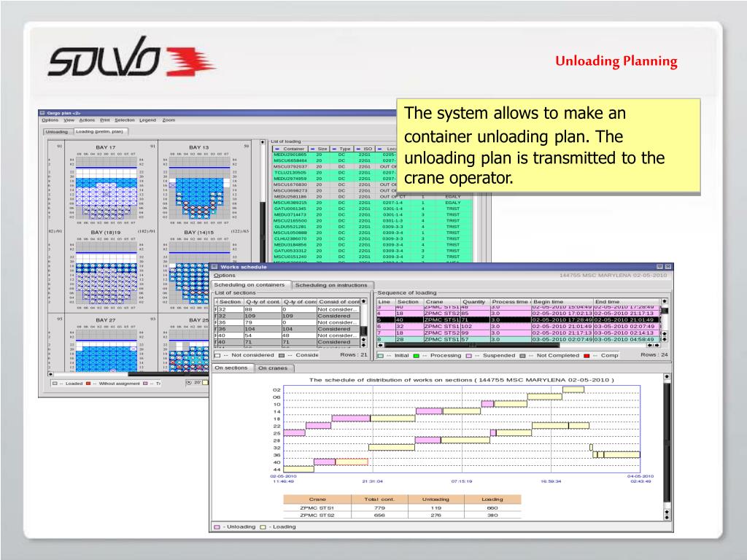Screen dimensions: 747x560
Task: Click green Processing legend swatch
Action: click(416, 356)
